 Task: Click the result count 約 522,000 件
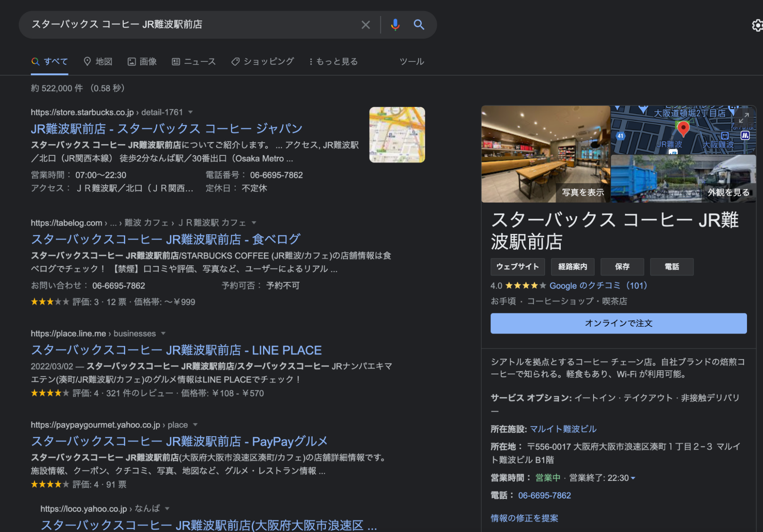(57, 88)
